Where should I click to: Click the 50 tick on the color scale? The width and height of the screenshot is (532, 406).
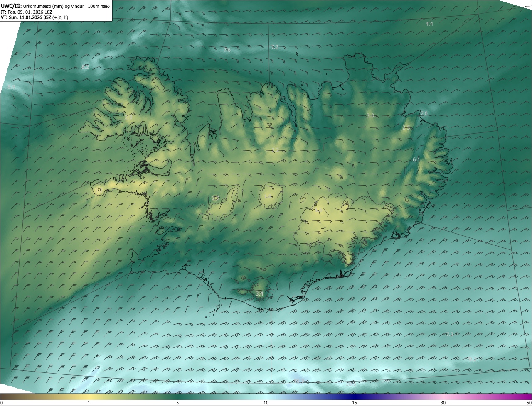[x=529, y=403]
